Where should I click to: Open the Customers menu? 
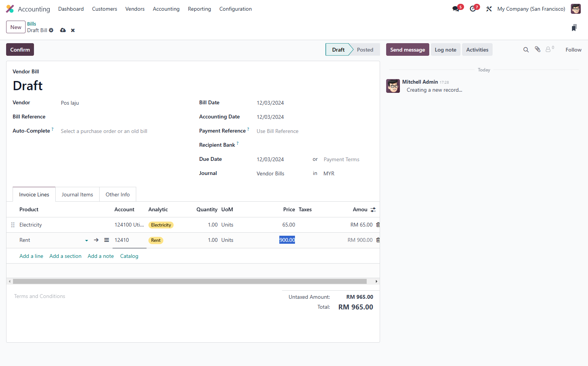(105, 9)
